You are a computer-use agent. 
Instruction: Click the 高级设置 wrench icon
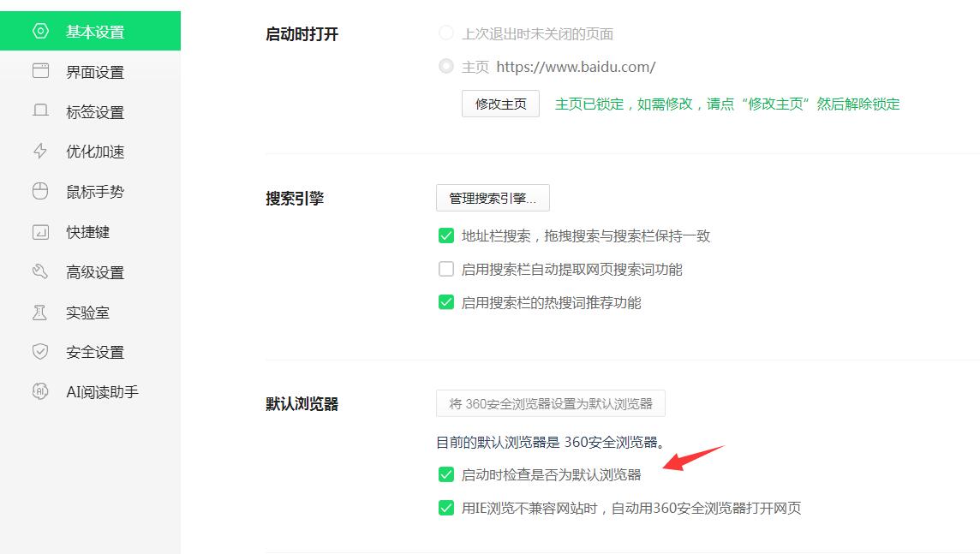click(40, 271)
